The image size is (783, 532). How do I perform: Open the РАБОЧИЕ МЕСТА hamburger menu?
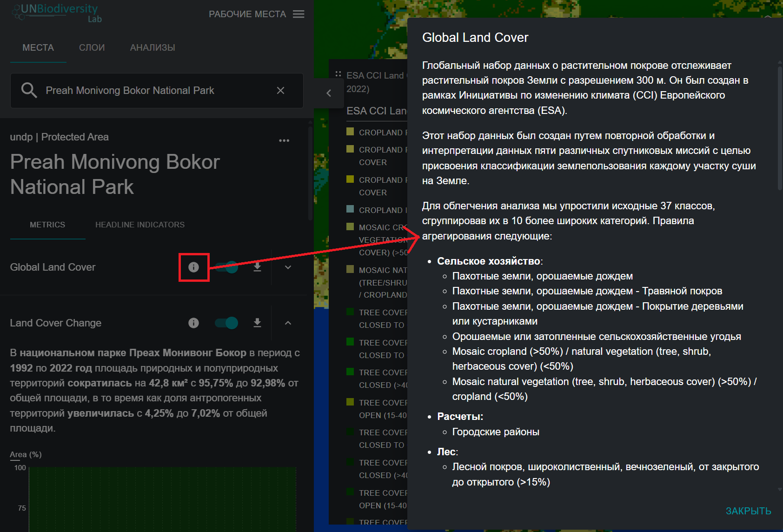[x=299, y=14]
